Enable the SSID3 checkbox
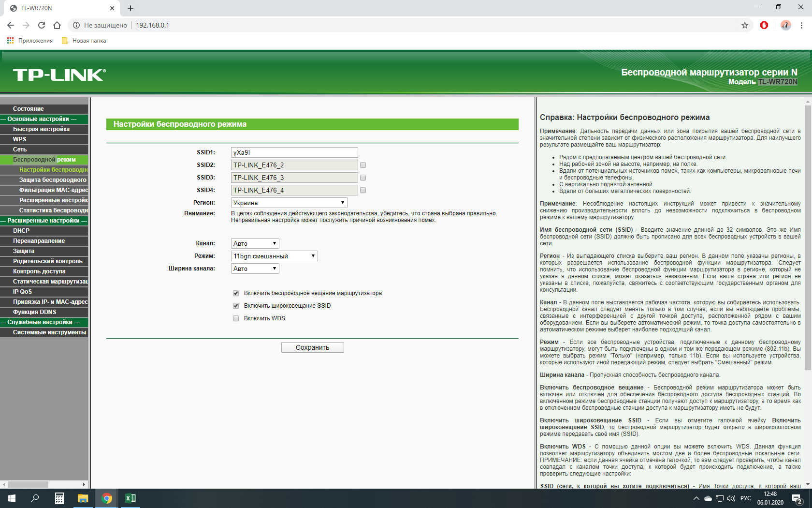 click(x=363, y=178)
